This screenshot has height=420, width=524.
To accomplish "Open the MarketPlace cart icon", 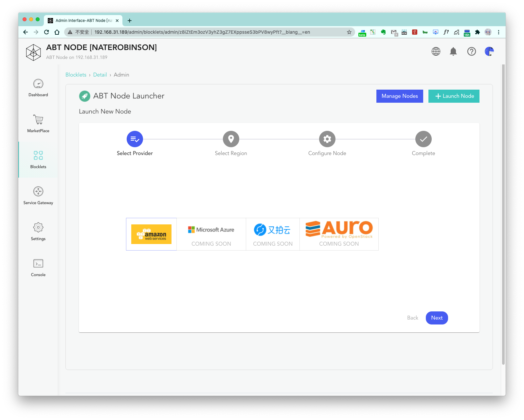I will pos(38,119).
